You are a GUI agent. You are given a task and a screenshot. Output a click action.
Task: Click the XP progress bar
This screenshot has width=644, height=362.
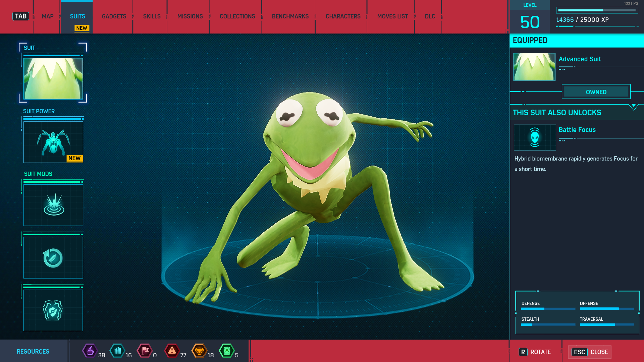597,10
